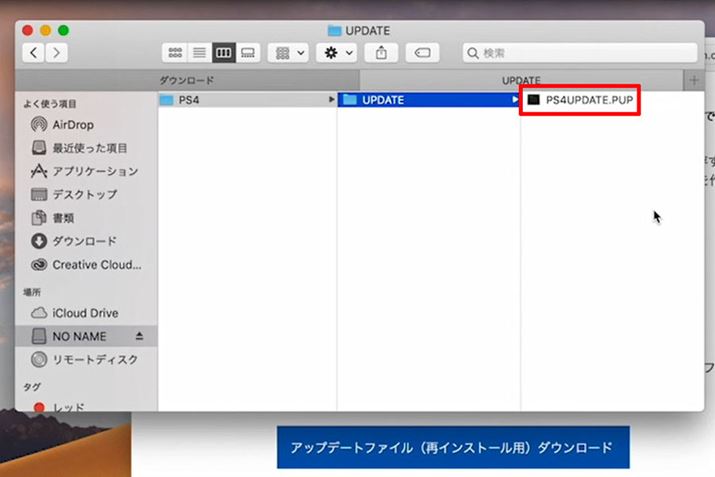Image resolution: width=715 pixels, height=477 pixels.
Task: Click the Edit Tags toolbar icon
Action: (422, 52)
